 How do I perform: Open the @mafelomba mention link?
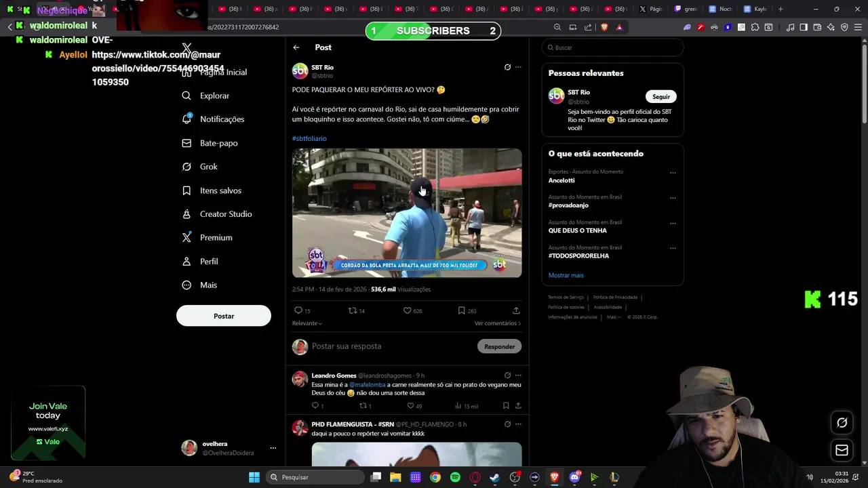pos(368,385)
